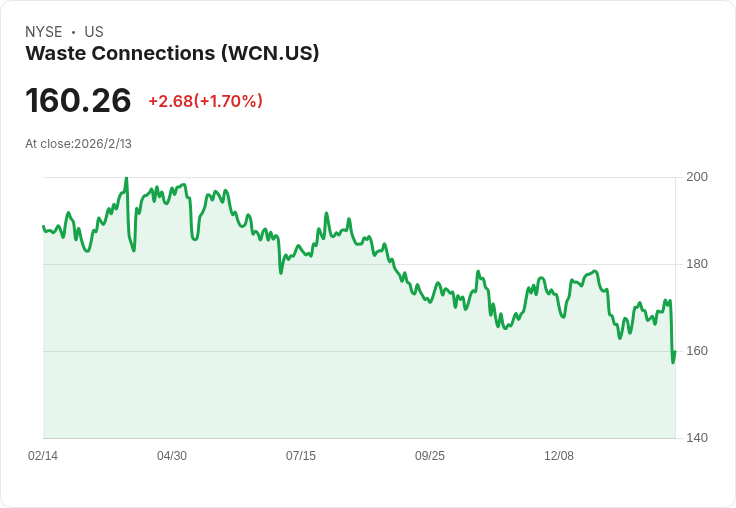
Task: Click the US market label
Action: 94,32
